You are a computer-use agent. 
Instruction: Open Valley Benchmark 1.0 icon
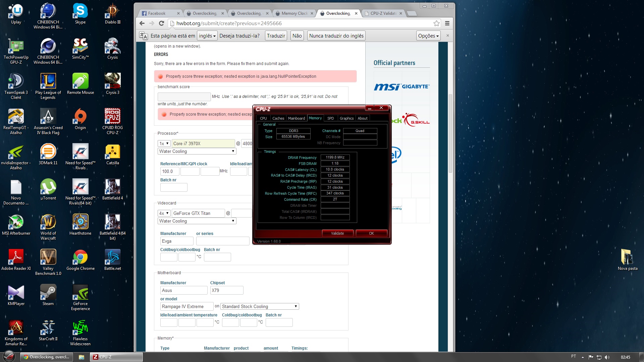pos(48,262)
